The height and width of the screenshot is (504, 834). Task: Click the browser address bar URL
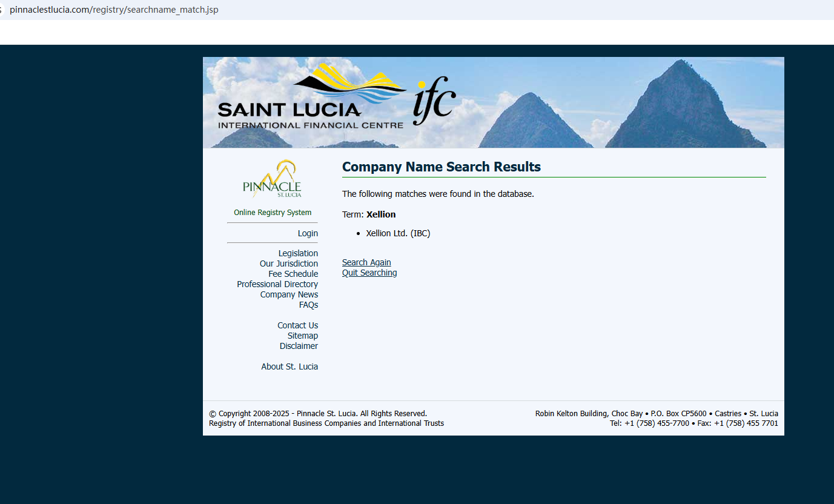[x=114, y=10]
